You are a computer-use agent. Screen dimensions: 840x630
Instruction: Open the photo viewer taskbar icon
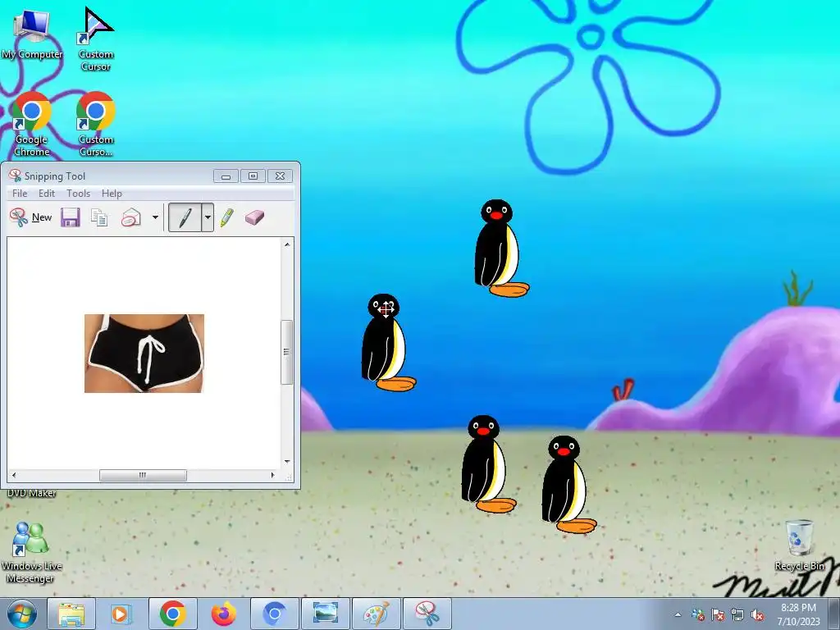point(325,614)
